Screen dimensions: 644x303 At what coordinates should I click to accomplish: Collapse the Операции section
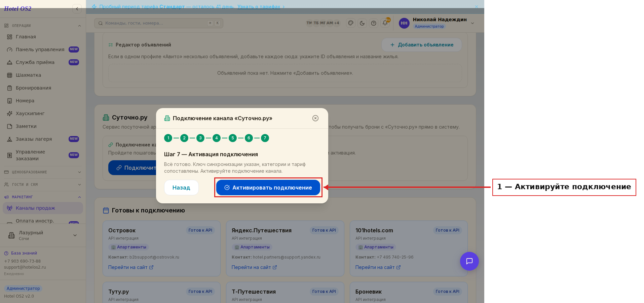point(43,26)
